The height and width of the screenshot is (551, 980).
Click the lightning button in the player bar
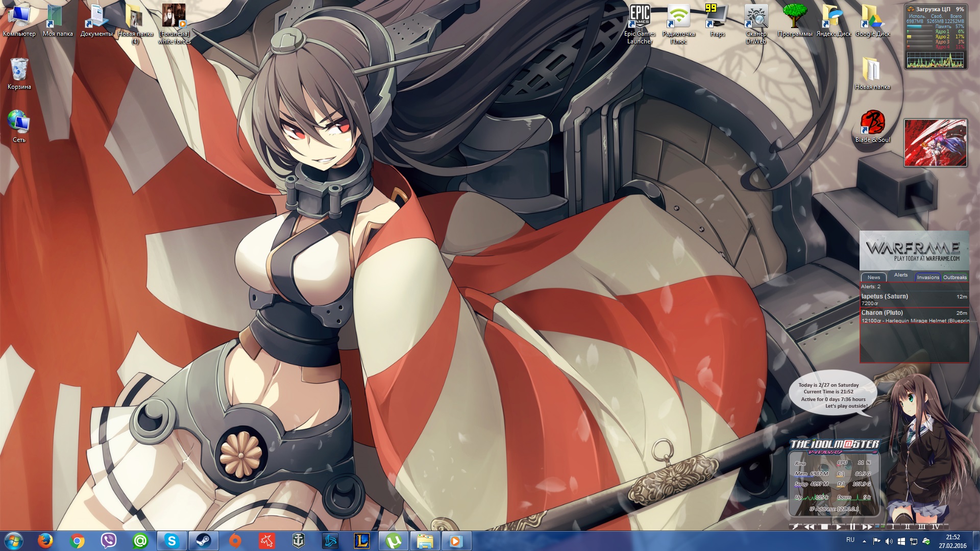[796, 527]
